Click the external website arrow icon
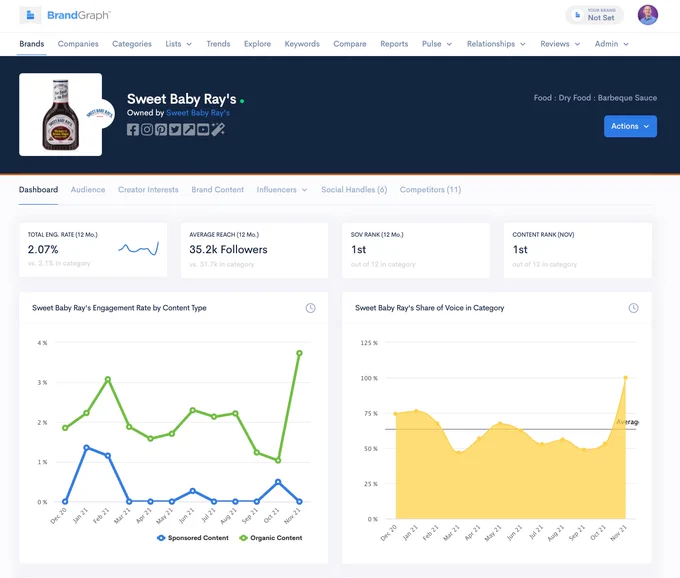 tap(189, 129)
